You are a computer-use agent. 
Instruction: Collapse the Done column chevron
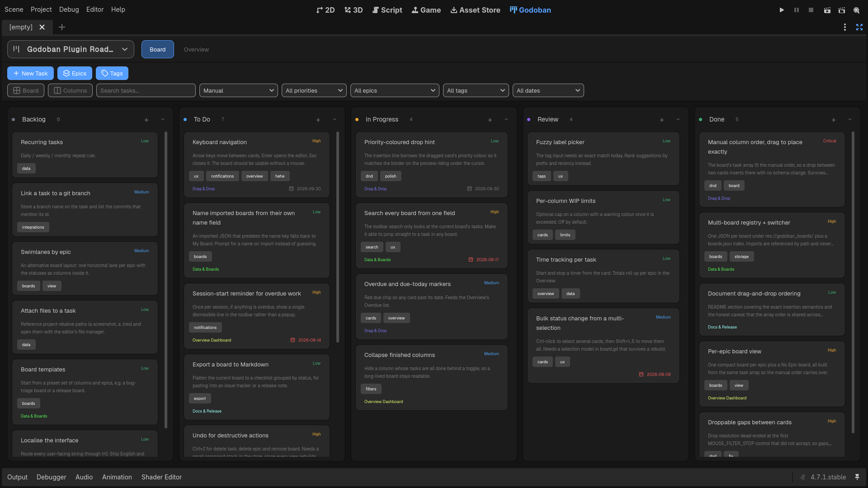[x=850, y=120]
